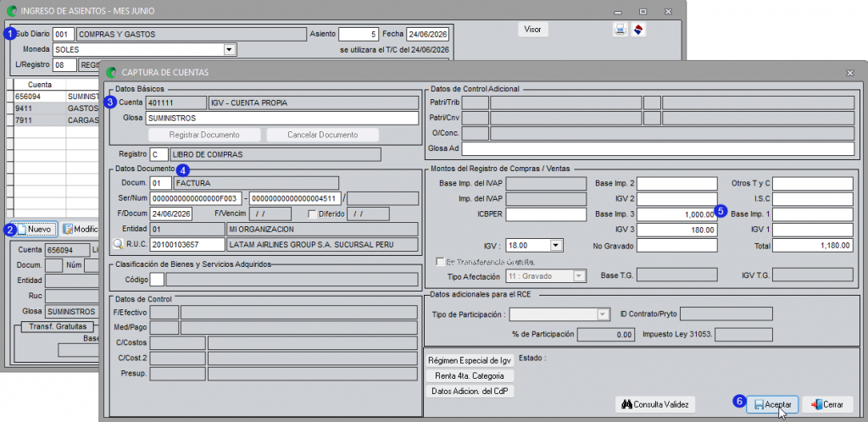Open Consulta Validez

655,404
